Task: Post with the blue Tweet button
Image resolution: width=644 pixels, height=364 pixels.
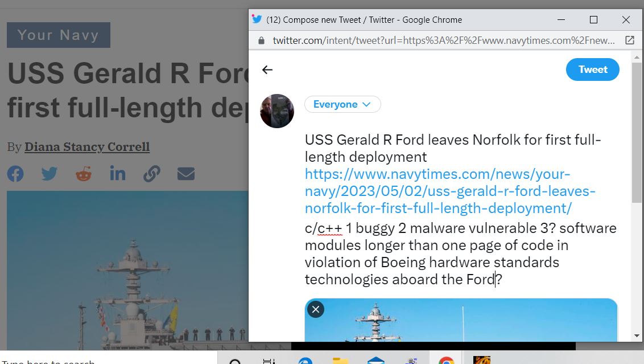Action: point(593,69)
